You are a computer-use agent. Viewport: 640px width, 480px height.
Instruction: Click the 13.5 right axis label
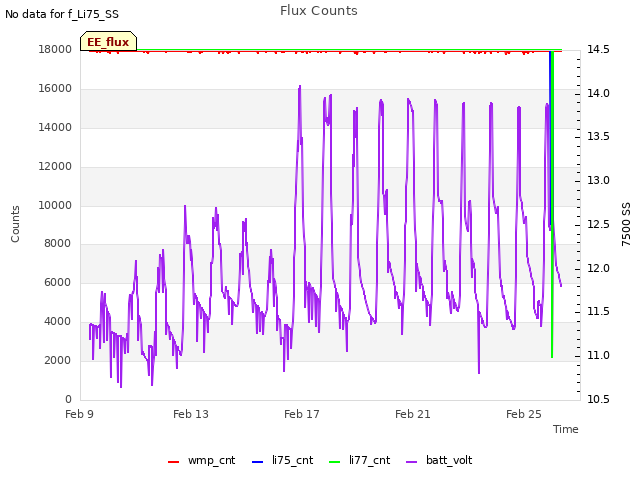(598, 136)
